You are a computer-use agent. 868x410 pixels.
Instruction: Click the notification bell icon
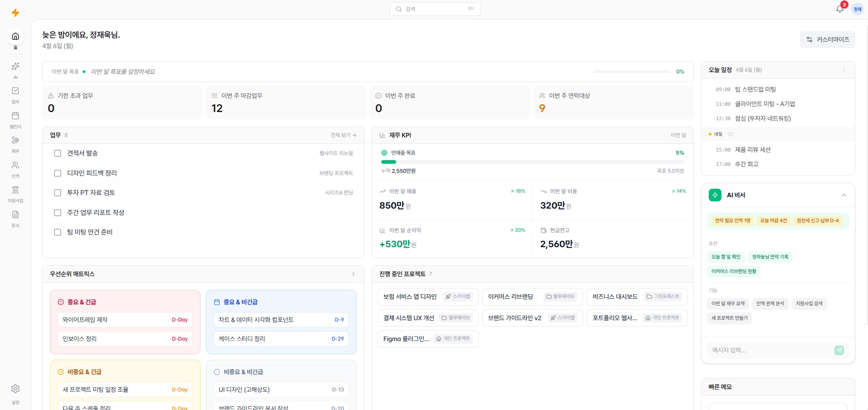click(x=840, y=9)
